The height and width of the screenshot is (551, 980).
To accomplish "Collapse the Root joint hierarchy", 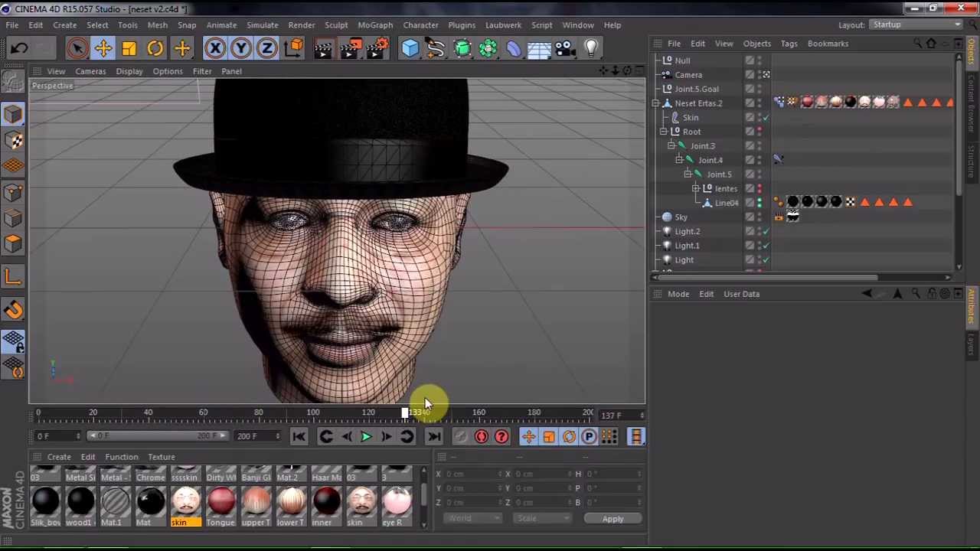I will [x=664, y=132].
